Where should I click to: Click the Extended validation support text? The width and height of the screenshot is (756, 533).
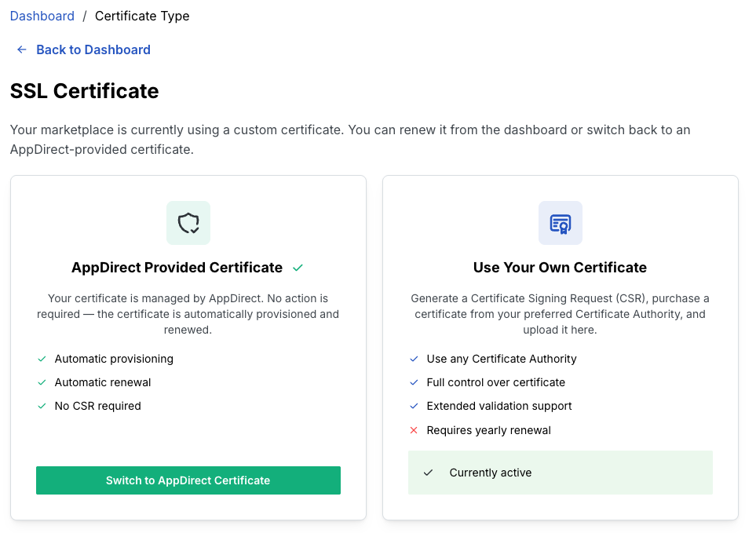click(499, 407)
